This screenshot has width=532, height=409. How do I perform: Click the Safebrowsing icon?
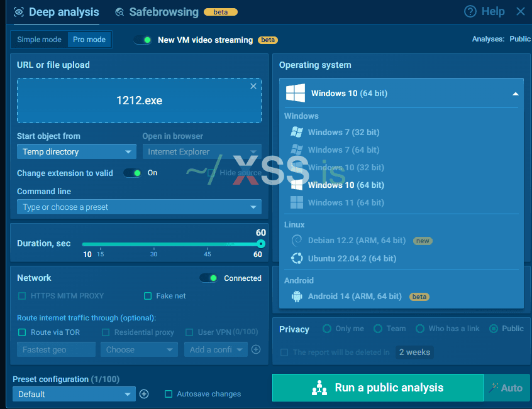(x=119, y=12)
